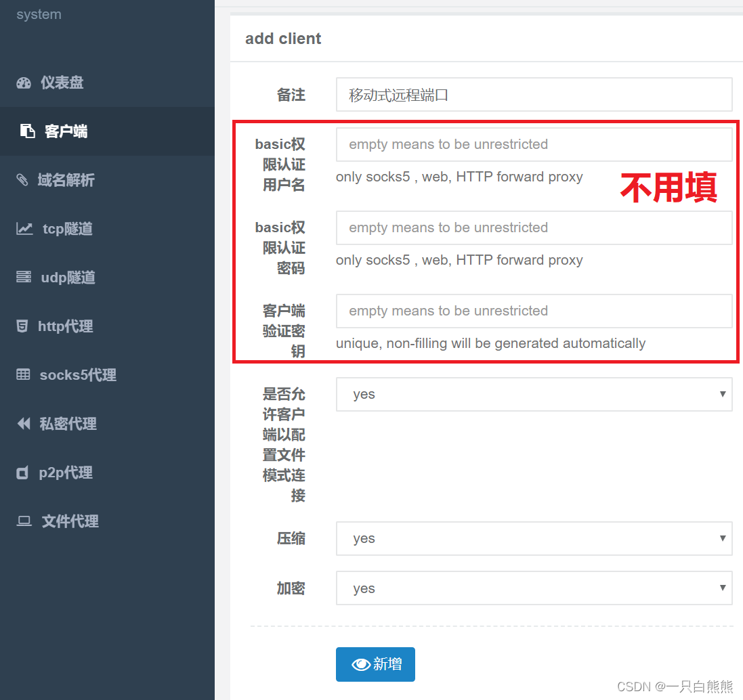Open the 加密 encryption dropdown
The height and width of the screenshot is (700, 743).
(x=534, y=588)
